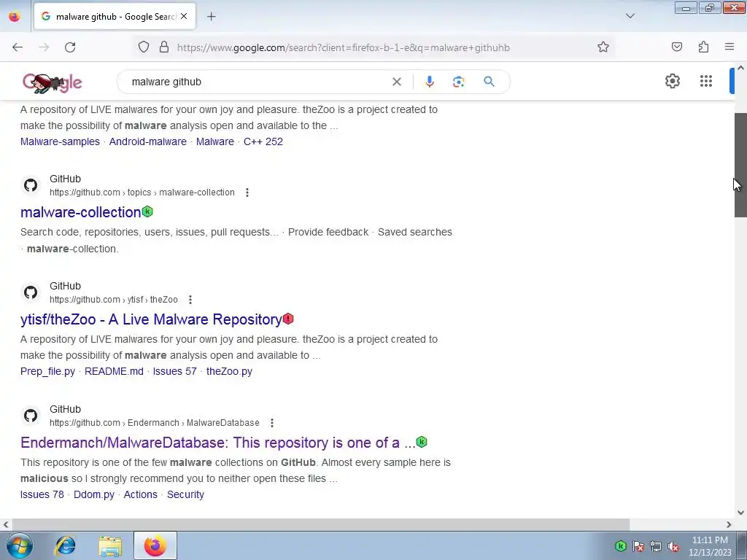Open more options for malware-collection result
This screenshot has width=747, height=560.
pos(247,192)
